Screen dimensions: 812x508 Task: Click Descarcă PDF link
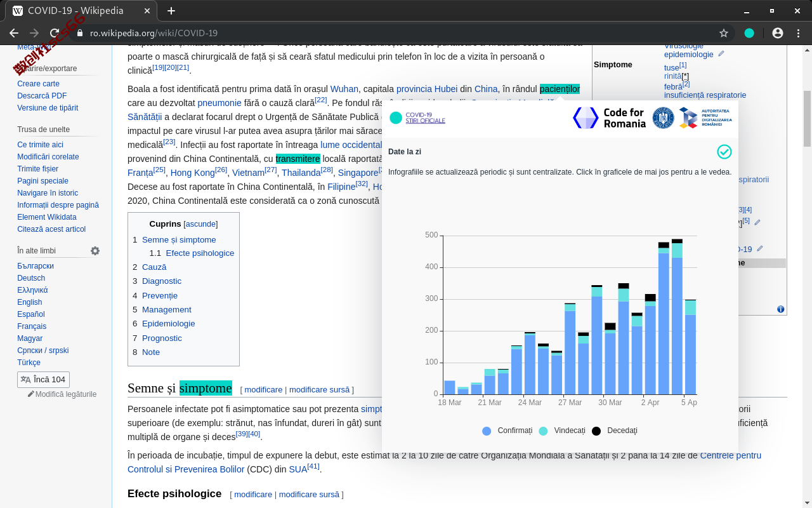42,96
